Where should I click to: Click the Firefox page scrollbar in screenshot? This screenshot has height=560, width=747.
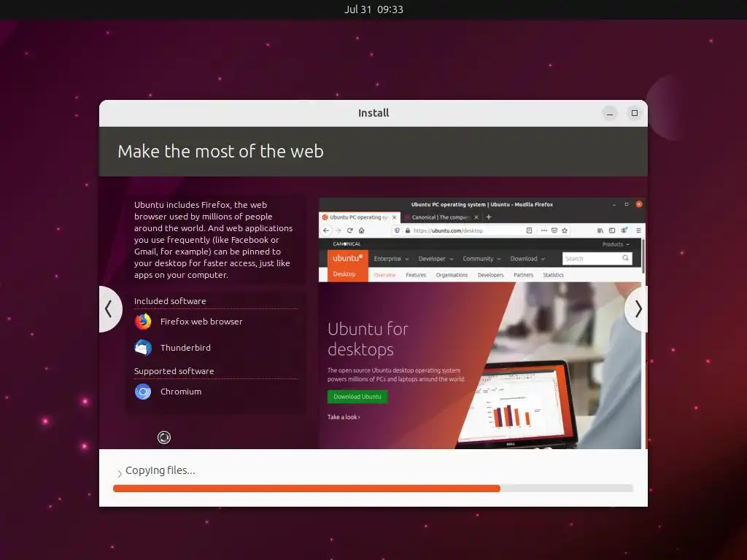(x=643, y=256)
